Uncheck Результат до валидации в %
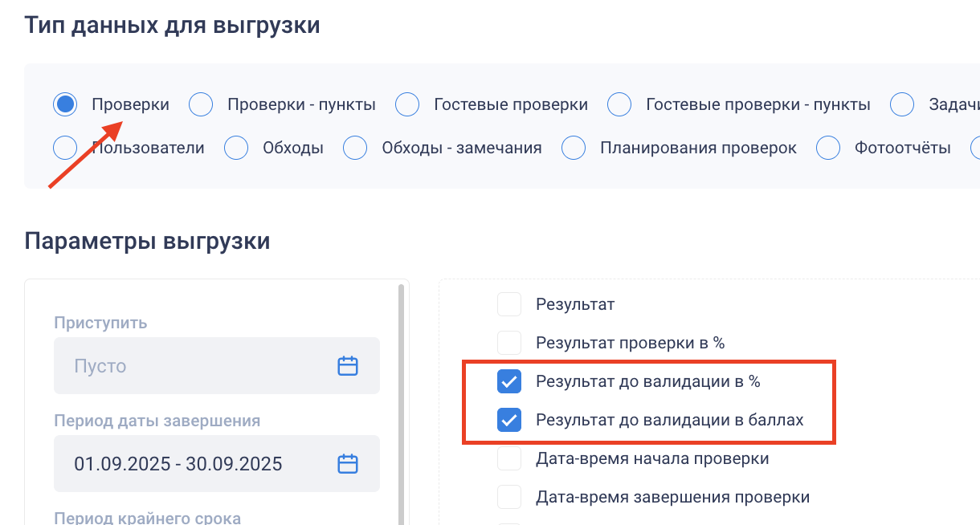The height and width of the screenshot is (525, 980). point(509,381)
